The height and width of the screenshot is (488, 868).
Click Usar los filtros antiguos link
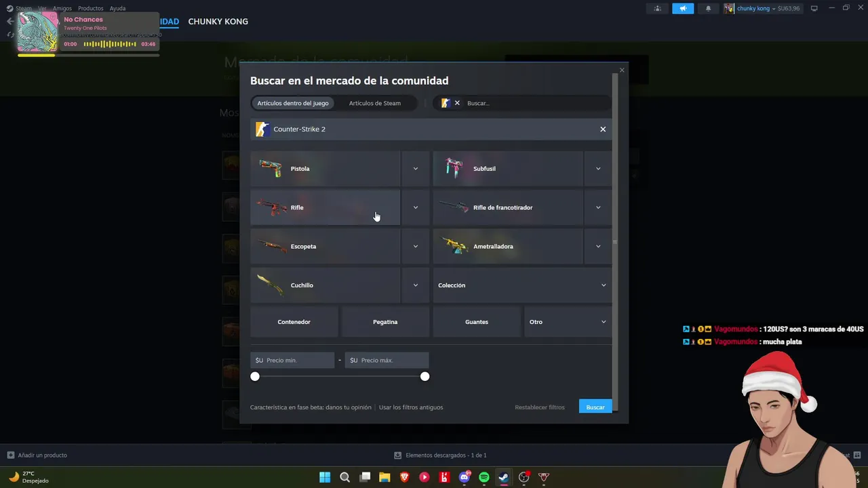pos(411,407)
